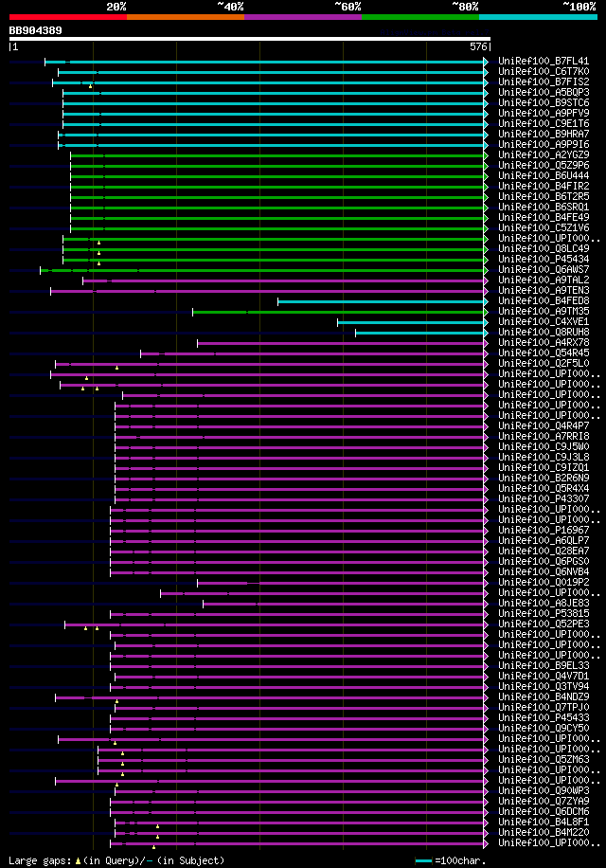Select the UniRef100_Q2F5L0 label
Image resolution: width=606 pixels, height=868 pixels.
click(544, 363)
